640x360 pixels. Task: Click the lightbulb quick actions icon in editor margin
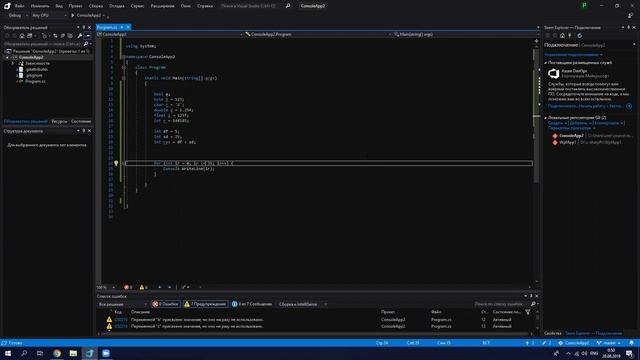click(116, 163)
